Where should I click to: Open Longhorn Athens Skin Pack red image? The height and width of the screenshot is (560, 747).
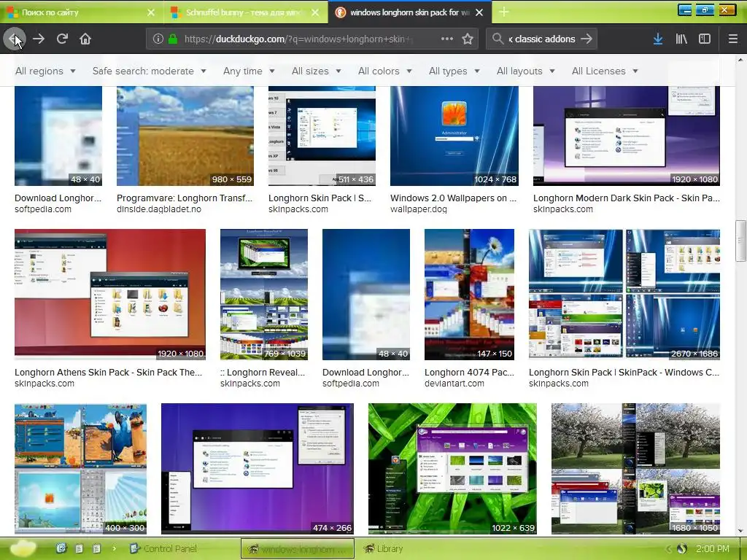(x=110, y=295)
